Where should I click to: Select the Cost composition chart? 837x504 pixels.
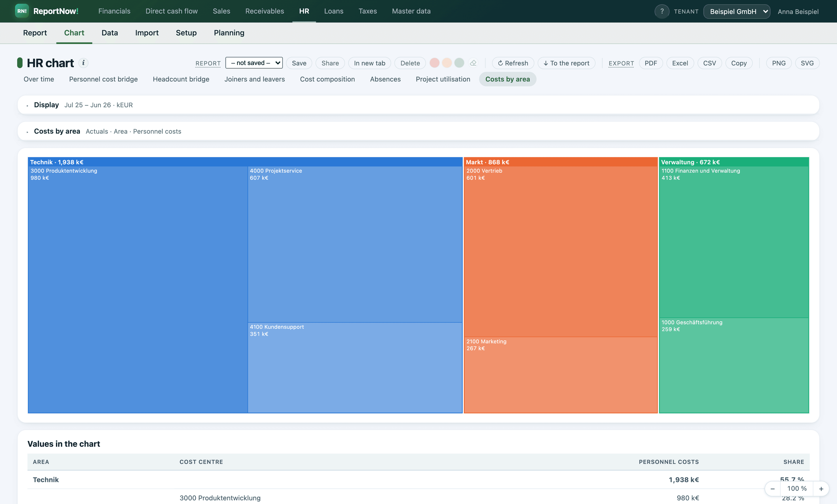pos(327,79)
